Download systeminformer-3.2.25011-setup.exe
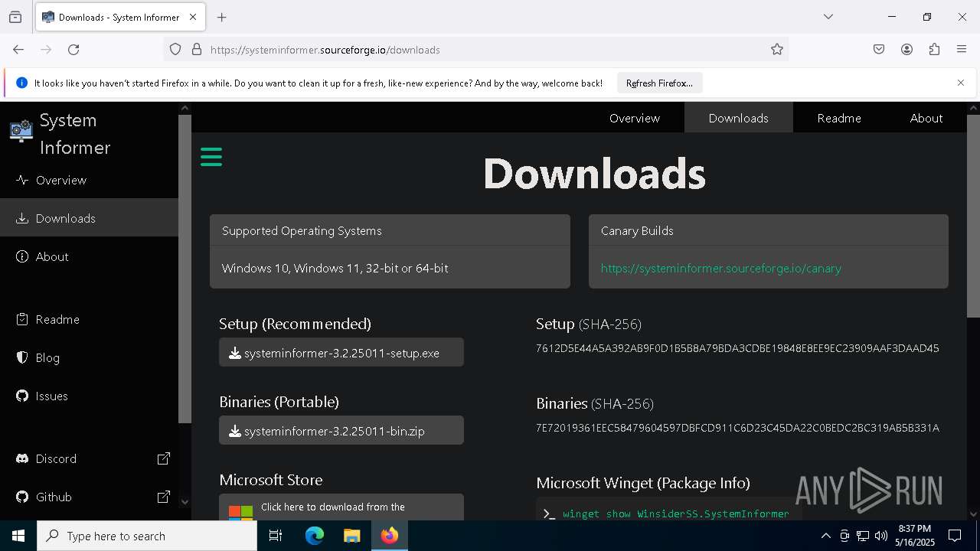The height and width of the screenshot is (551, 980). tap(341, 352)
